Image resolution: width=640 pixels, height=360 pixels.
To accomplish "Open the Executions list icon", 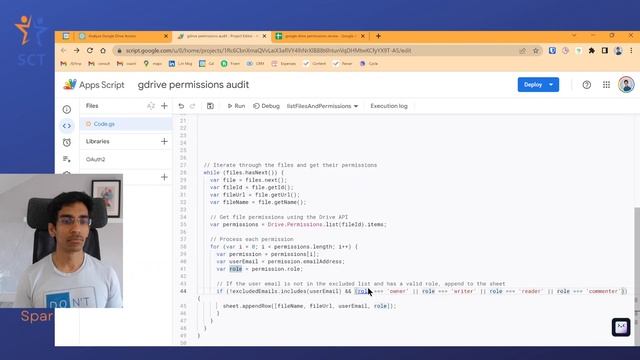I will 67,159.
